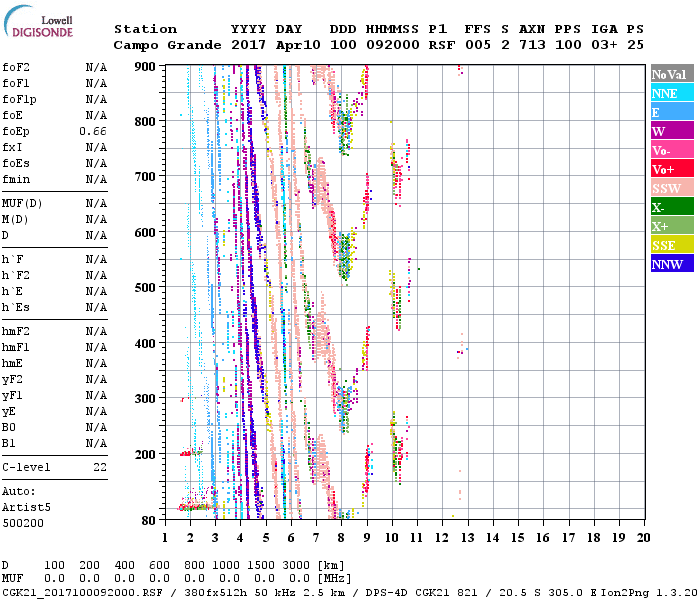This screenshot has height=600, width=700.
Task: Click the 20 MHz frequency axis label
Action: 643,537
